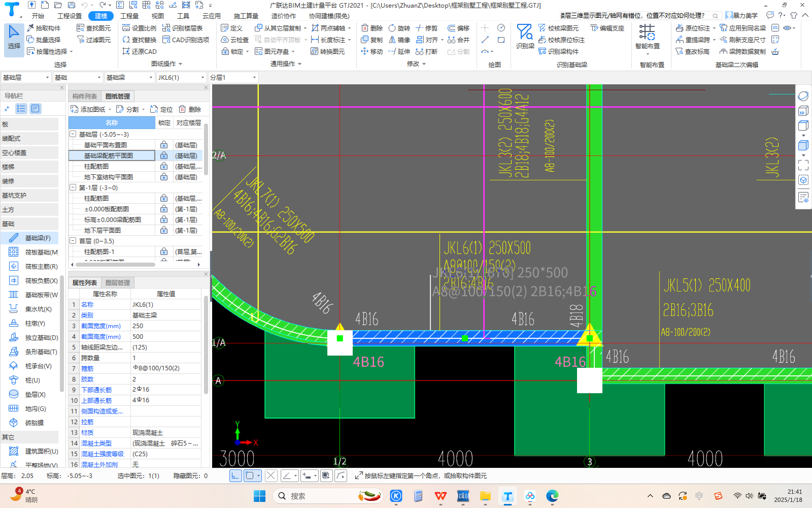Collapse 第-1层 (-3~0) tree node
Viewport: 812px width, 508px height.
pos(73,187)
